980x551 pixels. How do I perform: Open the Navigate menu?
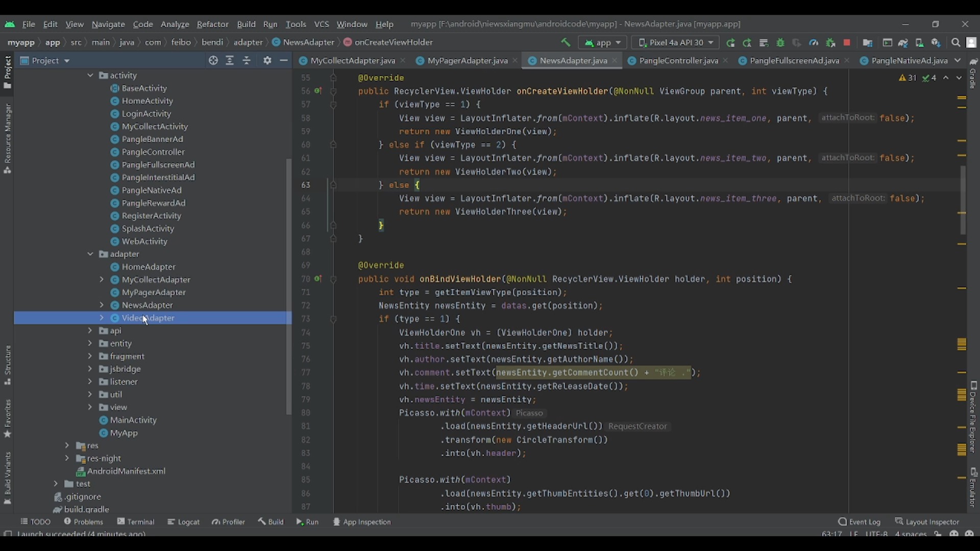tap(108, 24)
